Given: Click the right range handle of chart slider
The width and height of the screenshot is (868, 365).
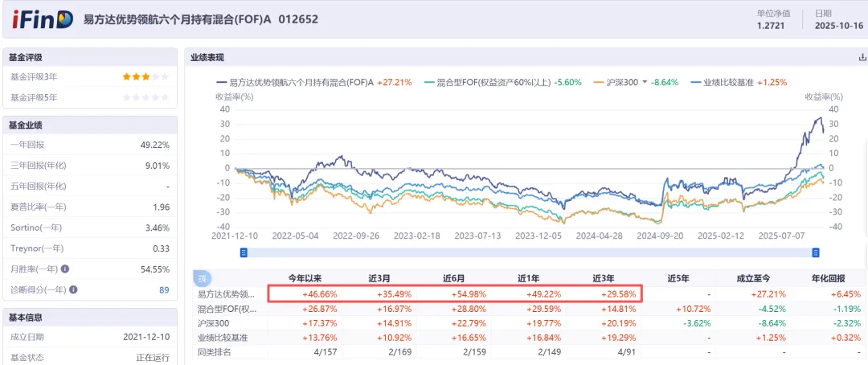Looking at the screenshot, I should click(x=815, y=252).
